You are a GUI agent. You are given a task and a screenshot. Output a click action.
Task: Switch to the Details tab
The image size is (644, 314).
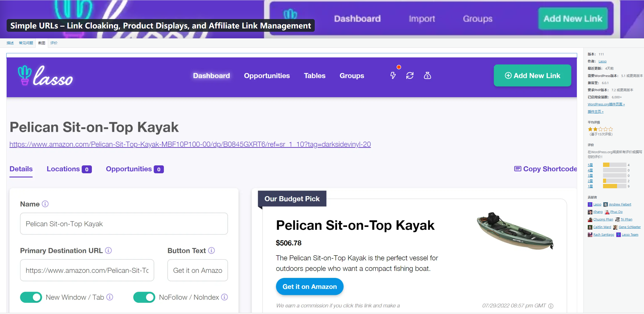pos(21,169)
